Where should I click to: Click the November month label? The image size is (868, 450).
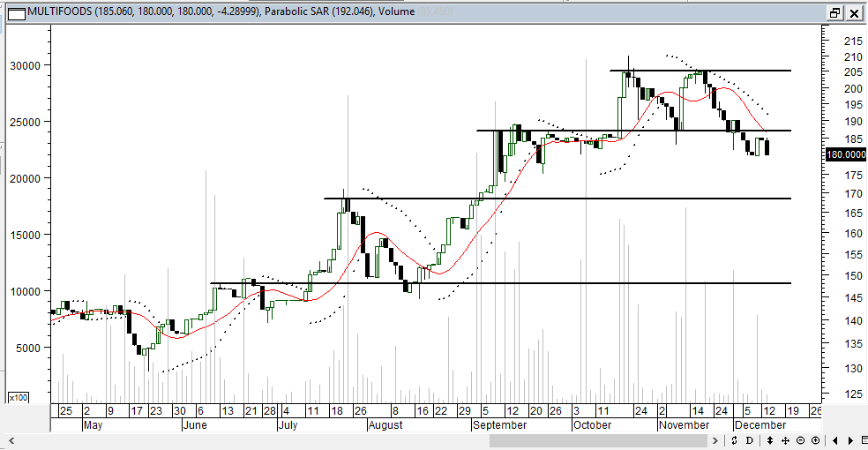point(685,425)
